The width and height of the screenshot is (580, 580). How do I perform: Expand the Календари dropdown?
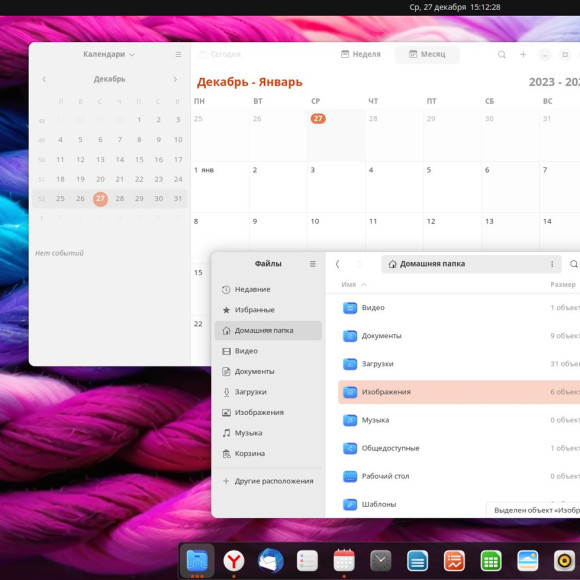[x=109, y=54]
